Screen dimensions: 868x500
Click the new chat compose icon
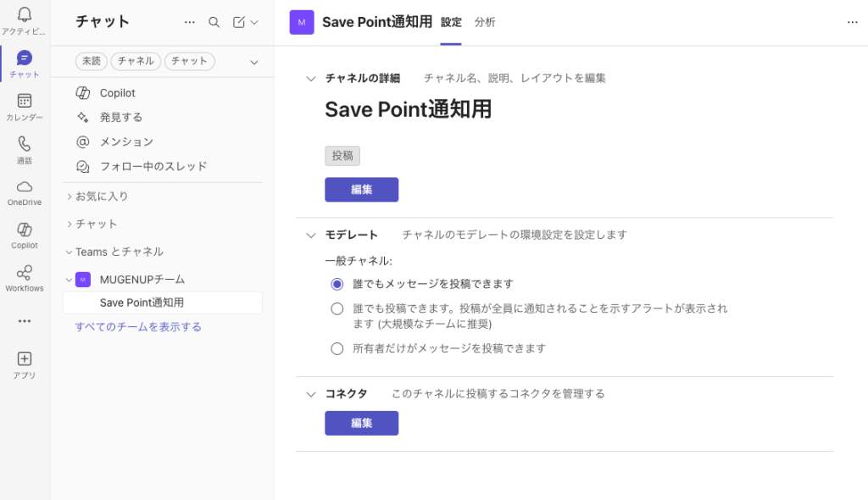click(240, 22)
